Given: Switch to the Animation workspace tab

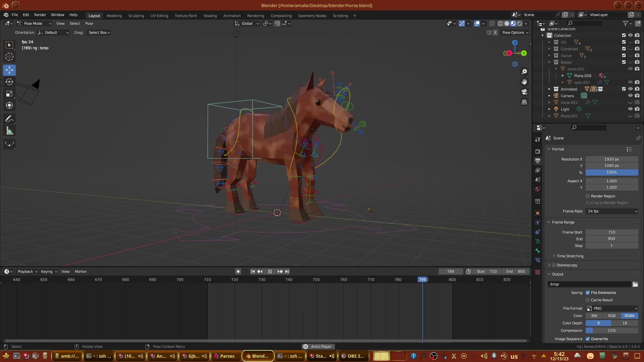Looking at the screenshot, I should pos(232,16).
